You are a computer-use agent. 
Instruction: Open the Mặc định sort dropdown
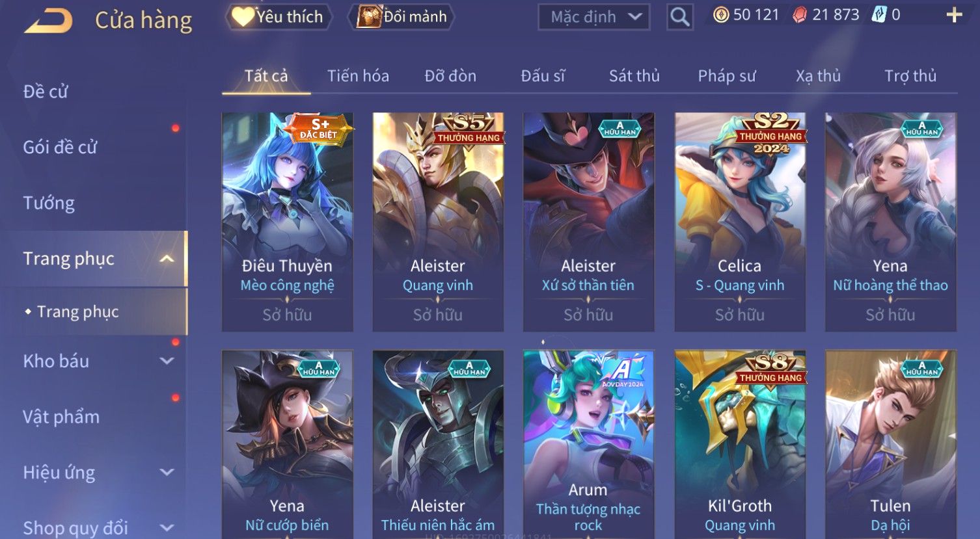(594, 17)
